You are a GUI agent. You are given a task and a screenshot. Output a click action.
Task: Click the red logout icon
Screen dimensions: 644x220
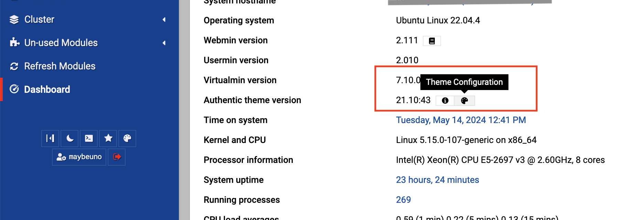pos(117,157)
